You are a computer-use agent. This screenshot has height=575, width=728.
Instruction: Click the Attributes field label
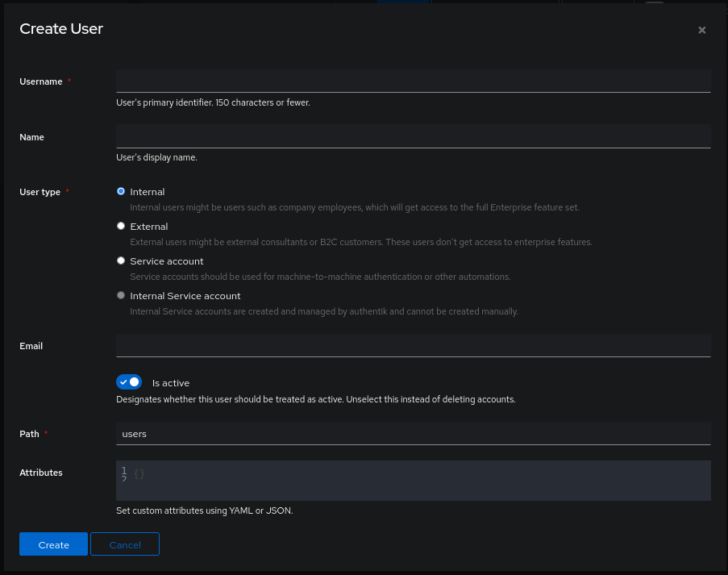(x=41, y=473)
